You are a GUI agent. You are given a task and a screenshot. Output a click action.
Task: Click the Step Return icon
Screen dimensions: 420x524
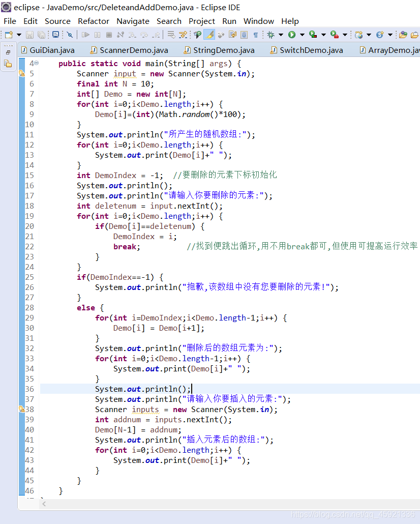click(x=156, y=35)
